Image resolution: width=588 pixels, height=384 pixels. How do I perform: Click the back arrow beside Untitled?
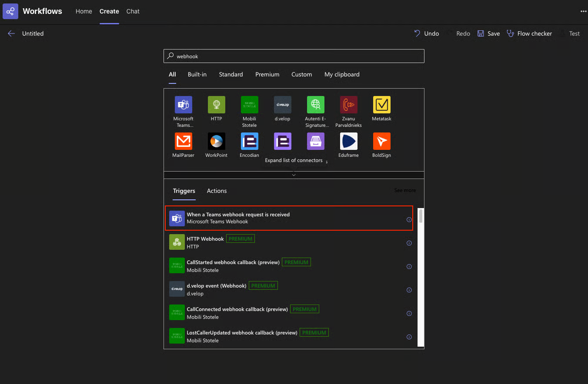click(x=11, y=33)
